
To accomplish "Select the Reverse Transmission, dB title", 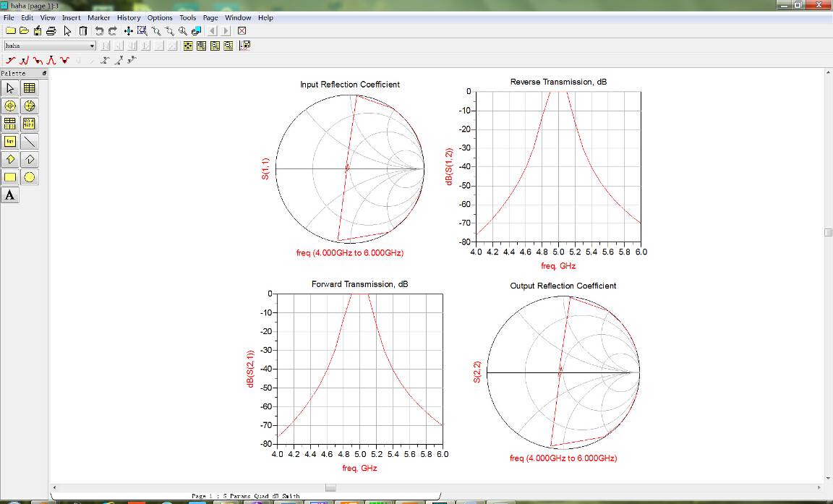I will click(x=558, y=82).
